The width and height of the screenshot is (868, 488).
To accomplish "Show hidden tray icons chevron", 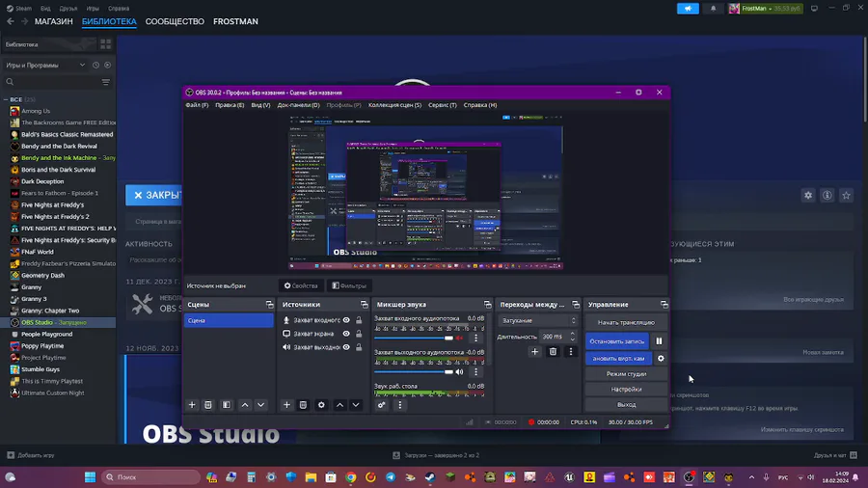I will click(x=751, y=477).
